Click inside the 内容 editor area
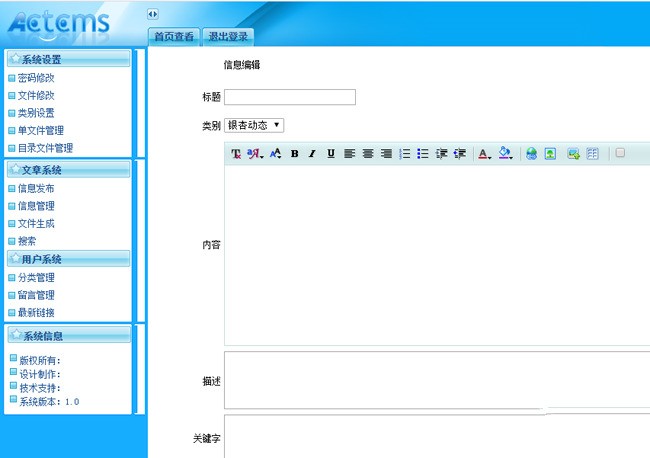650x458 pixels. (437, 255)
